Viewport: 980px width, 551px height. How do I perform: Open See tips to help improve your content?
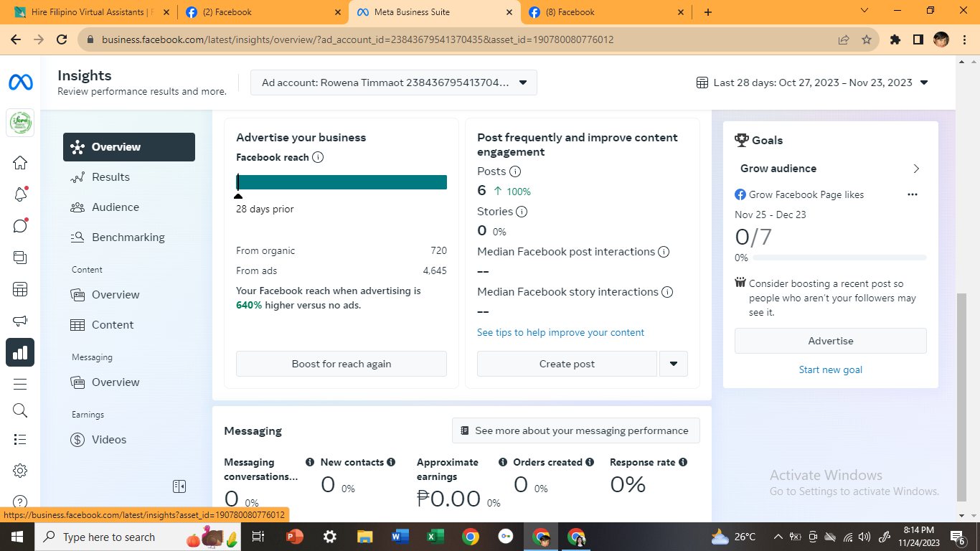560,332
